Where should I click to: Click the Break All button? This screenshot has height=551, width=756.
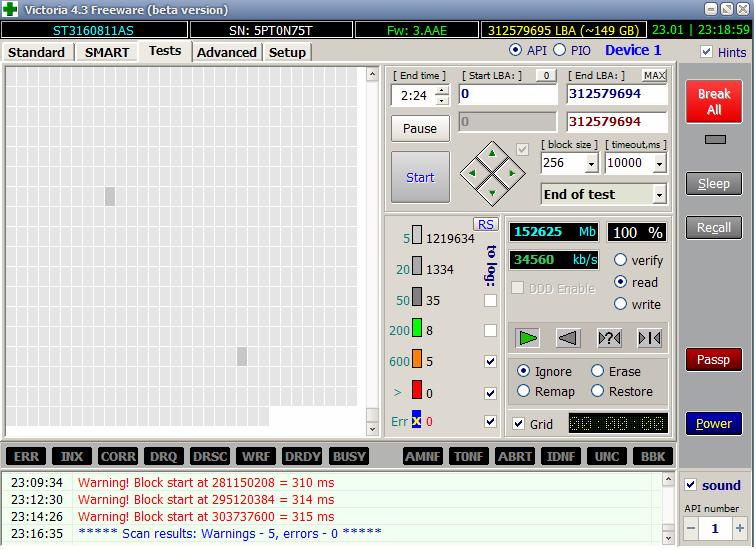coord(714,101)
